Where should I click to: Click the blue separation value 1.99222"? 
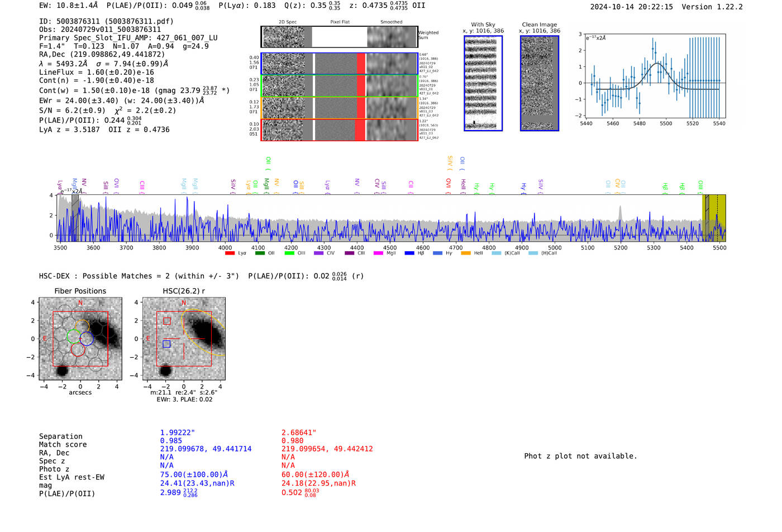point(178,433)
